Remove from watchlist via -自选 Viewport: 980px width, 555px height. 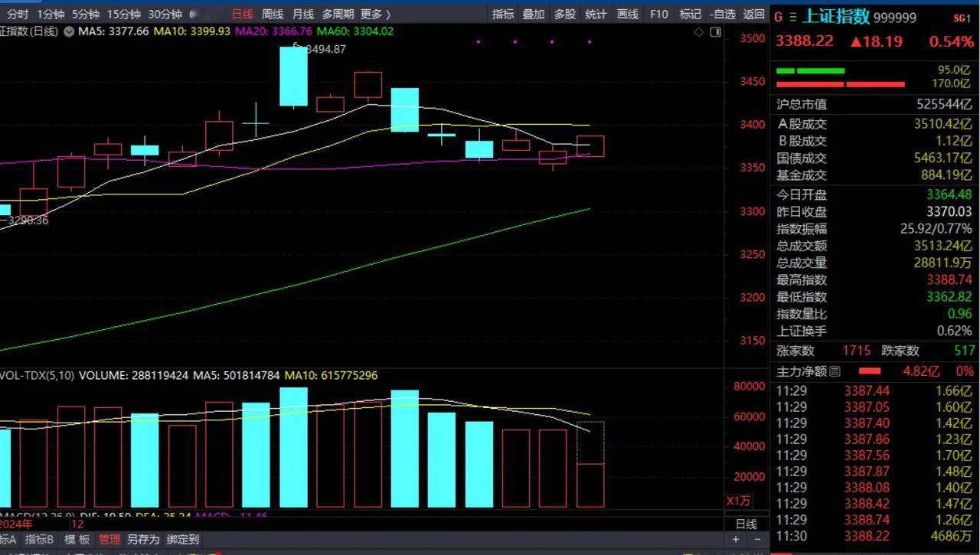click(723, 14)
